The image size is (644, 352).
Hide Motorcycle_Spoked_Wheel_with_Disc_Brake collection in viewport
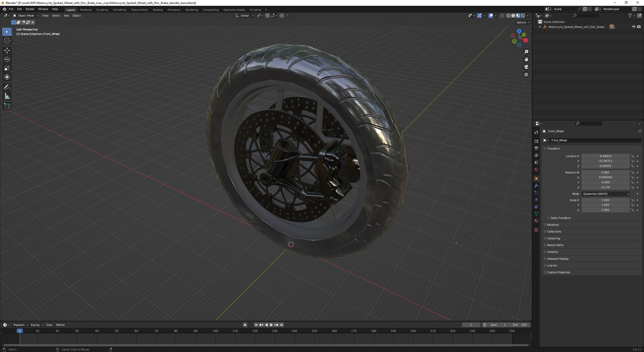[634, 27]
